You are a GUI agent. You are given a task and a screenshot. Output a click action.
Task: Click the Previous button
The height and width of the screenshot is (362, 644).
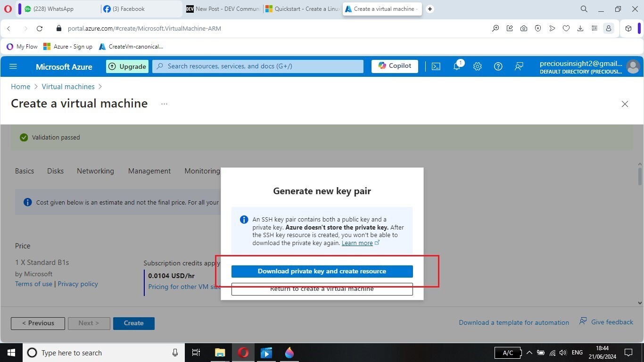tap(38, 323)
